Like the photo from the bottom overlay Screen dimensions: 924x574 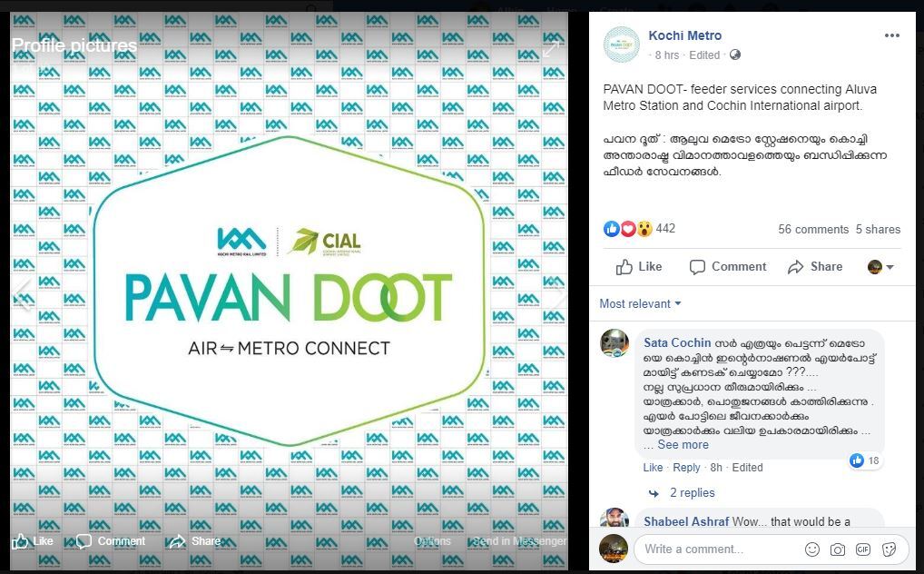pos(33,541)
